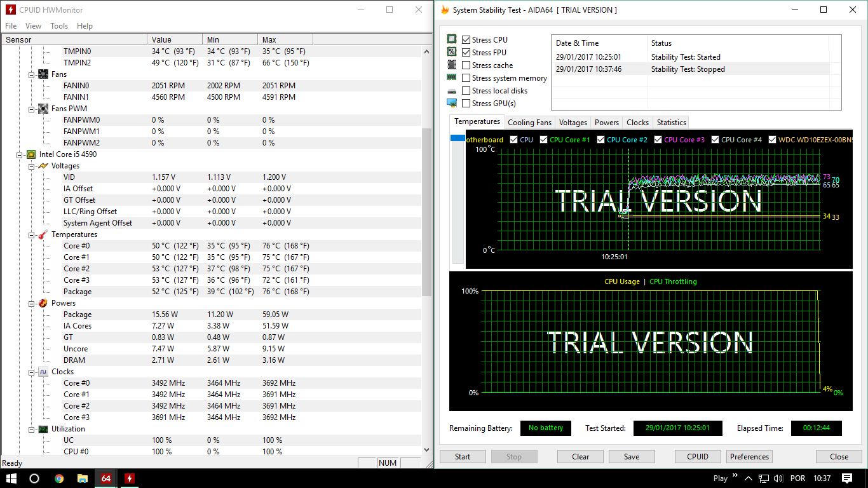Click the Close button in AIDA64
The image size is (868, 488).
(x=839, y=456)
